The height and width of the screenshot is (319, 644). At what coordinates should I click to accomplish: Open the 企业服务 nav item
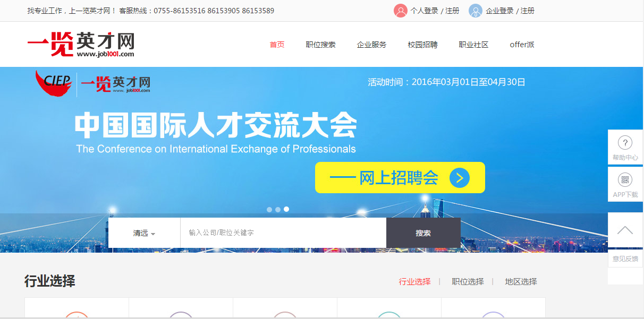coord(371,45)
